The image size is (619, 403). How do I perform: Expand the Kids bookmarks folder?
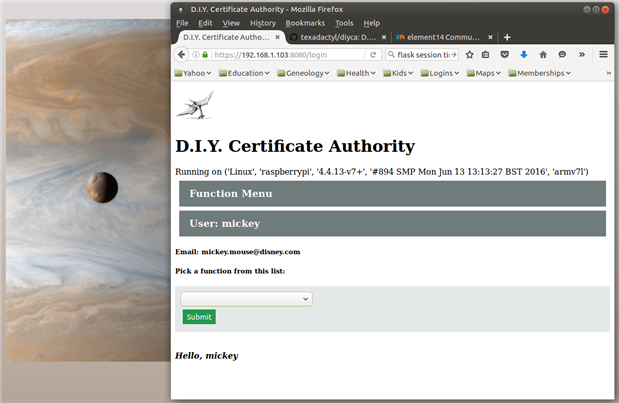[x=398, y=73]
